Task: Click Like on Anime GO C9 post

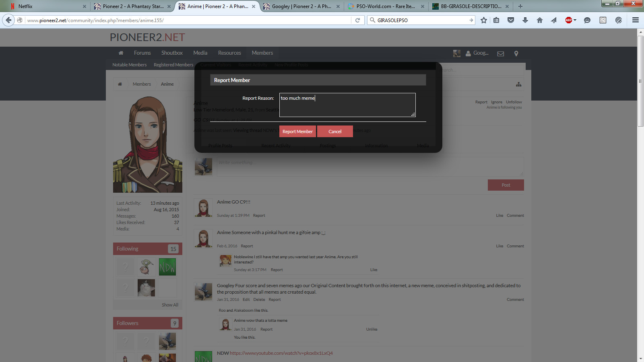Action: click(x=500, y=216)
